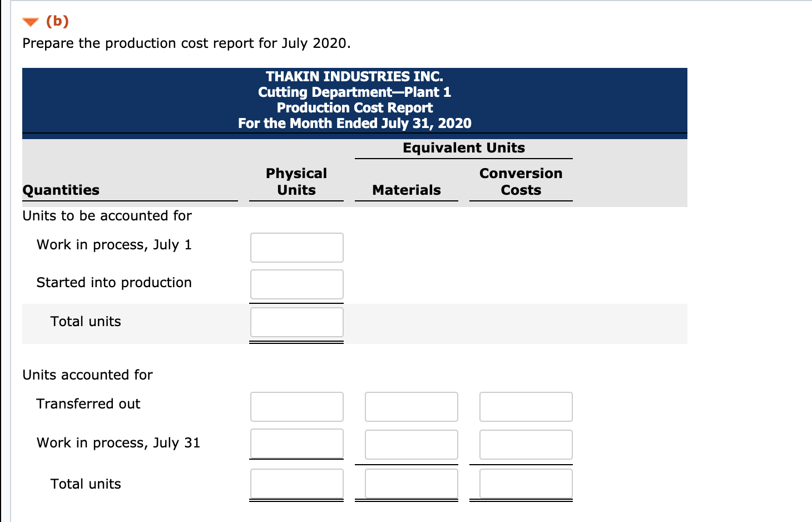Click the Units accounted for label
This screenshot has height=522, width=812.
87,375
